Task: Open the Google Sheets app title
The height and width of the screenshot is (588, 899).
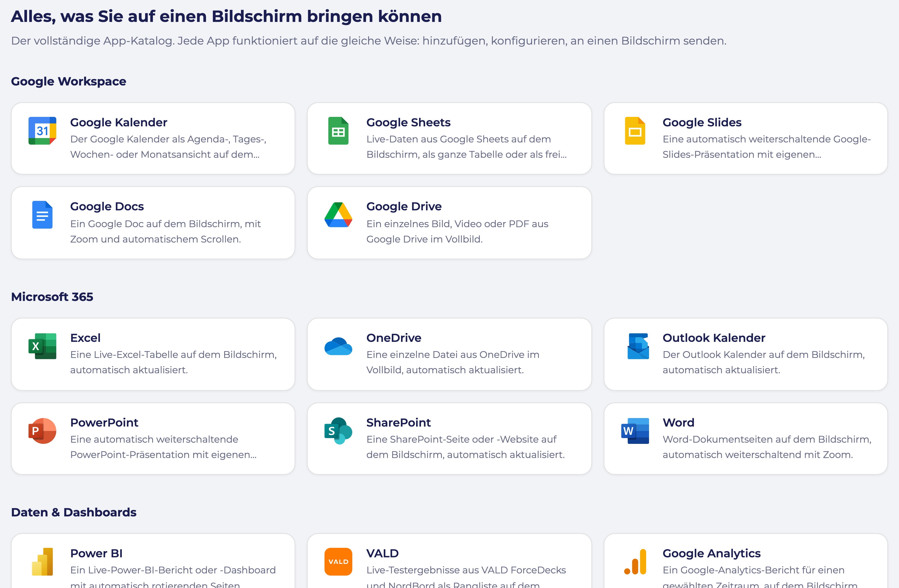Action: pyautogui.click(x=408, y=122)
